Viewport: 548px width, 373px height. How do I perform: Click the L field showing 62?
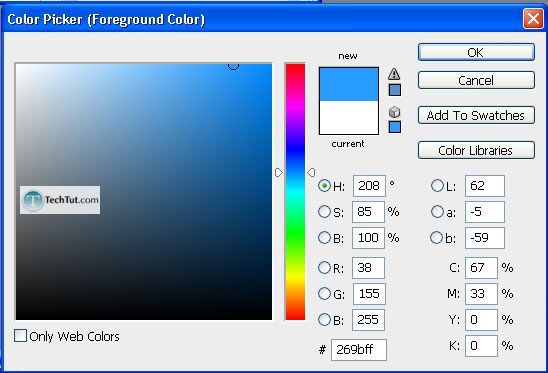pos(485,186)
